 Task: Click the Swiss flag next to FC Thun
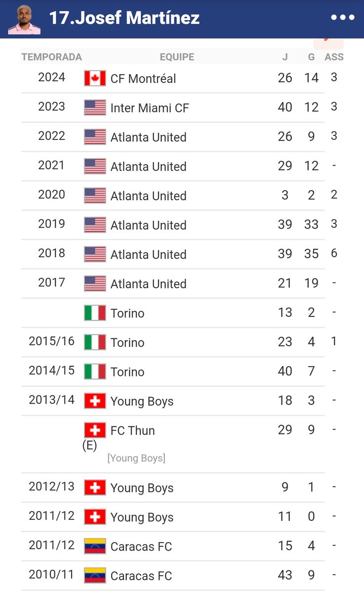coord(95,430)
